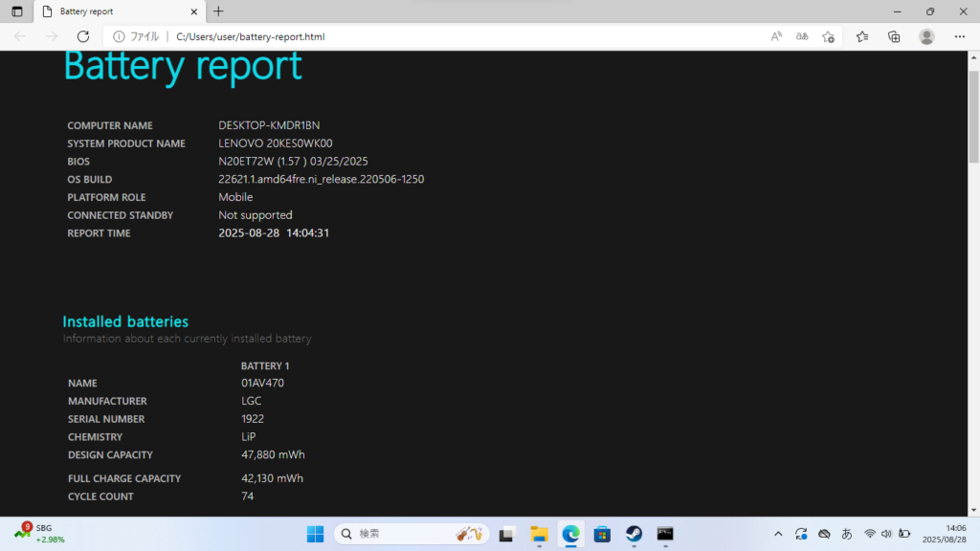Close the Battery report tab

[194, 11]
